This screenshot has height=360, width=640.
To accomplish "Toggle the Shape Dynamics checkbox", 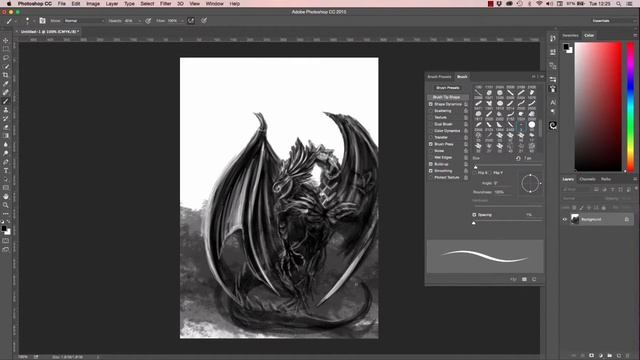I will [431, 104].
